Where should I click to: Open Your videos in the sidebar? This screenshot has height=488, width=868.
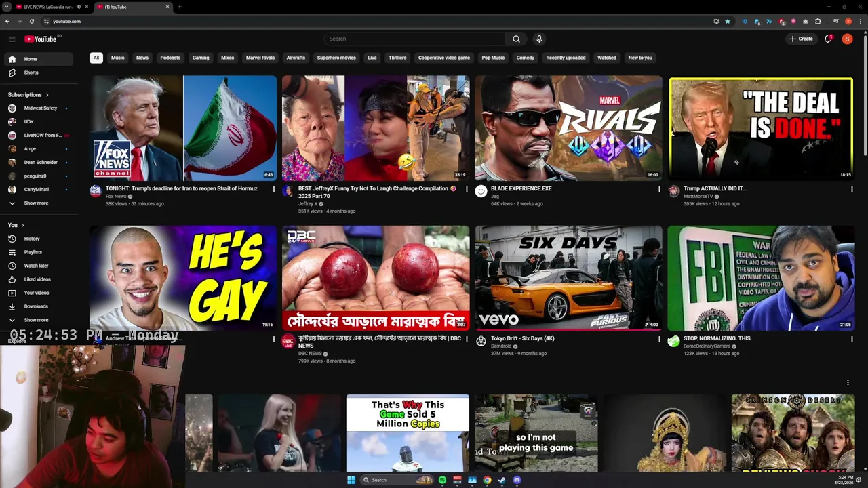37,293
